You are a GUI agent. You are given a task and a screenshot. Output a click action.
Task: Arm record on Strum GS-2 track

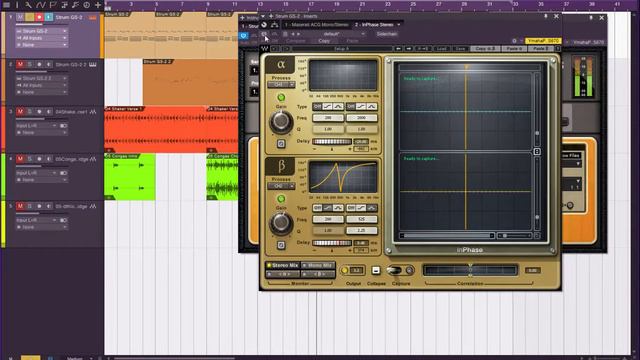tap(39, 17)
